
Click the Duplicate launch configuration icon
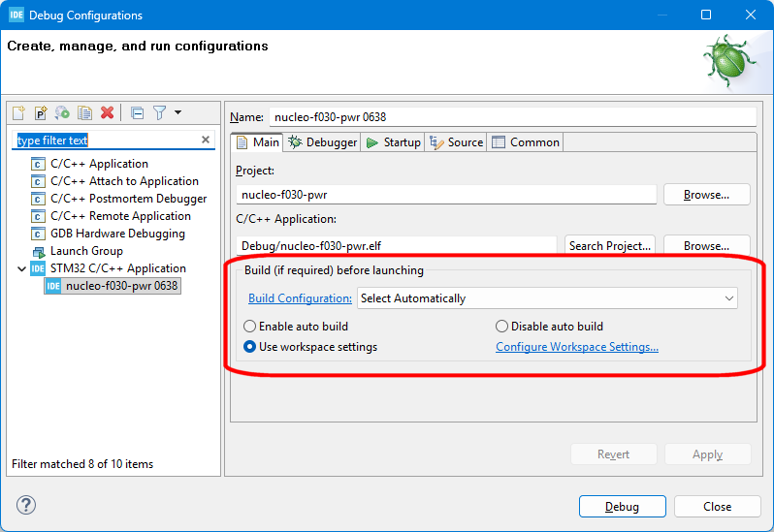[x=84, y=113]
